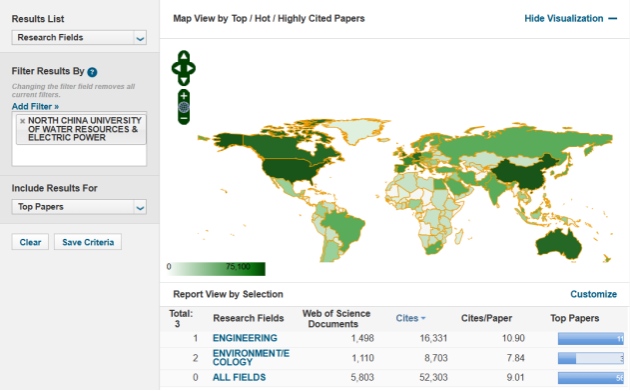The image size is (630, 391).
Task: Click the Cites/Paper column header
Action: click(x=486, y=318)
